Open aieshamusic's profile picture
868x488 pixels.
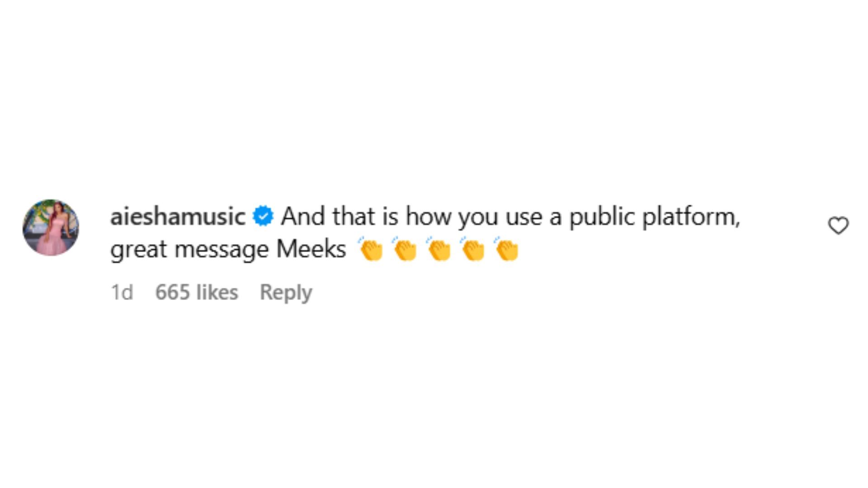point(51,227)
